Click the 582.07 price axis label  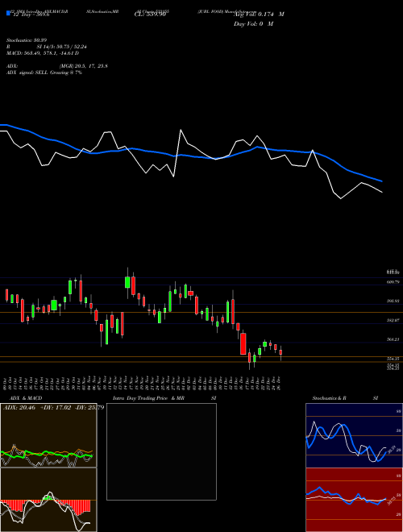(393, 320)
